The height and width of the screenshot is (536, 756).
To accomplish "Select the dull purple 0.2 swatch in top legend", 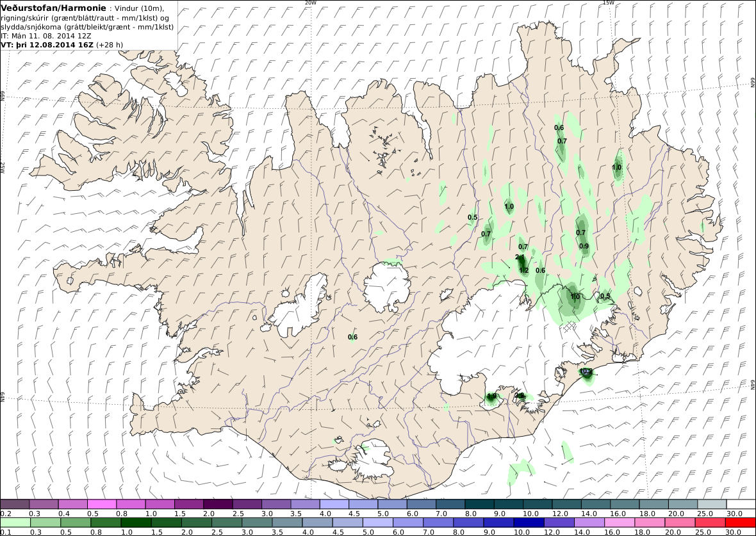I will pos(15,504).
